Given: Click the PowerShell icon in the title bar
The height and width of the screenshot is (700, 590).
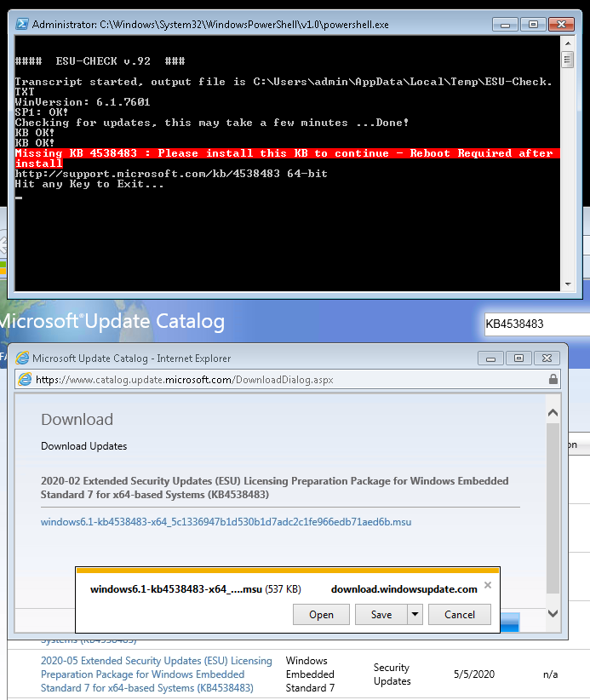Looking at the screenshot, I should coord(22,24).
